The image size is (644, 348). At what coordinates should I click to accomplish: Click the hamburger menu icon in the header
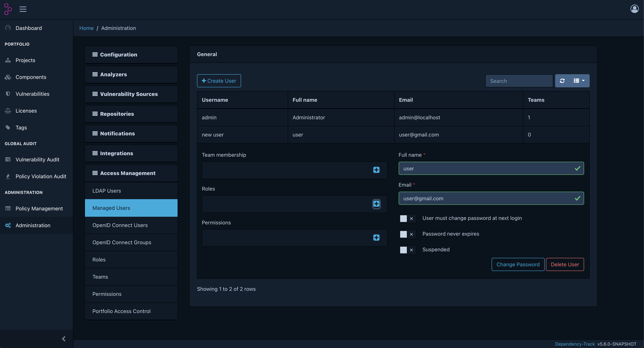(23, 9)
